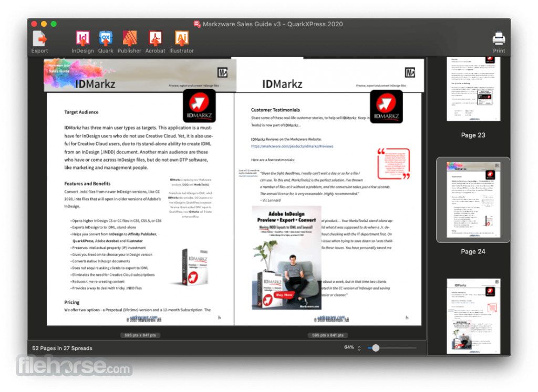
Task: Click the '52 Pages in 27 Spreads' status text
Action: 62,348
